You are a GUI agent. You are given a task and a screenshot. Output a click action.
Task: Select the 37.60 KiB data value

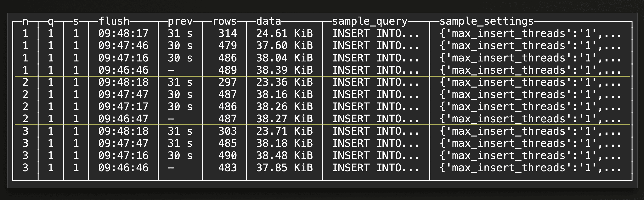point(284,46)
